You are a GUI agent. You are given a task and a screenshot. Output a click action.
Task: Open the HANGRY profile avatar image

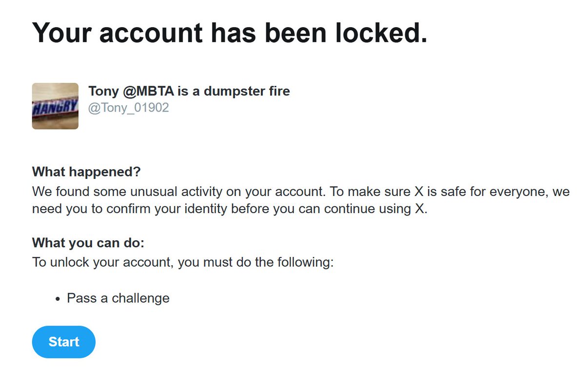[x=55, y=106]
